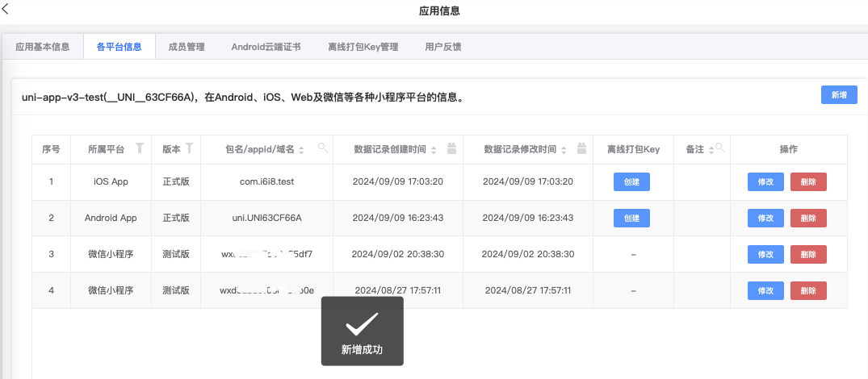Screen dimensions: 868x379
Task: Click 删除 in row 4
Action: (x=808, y=290)
